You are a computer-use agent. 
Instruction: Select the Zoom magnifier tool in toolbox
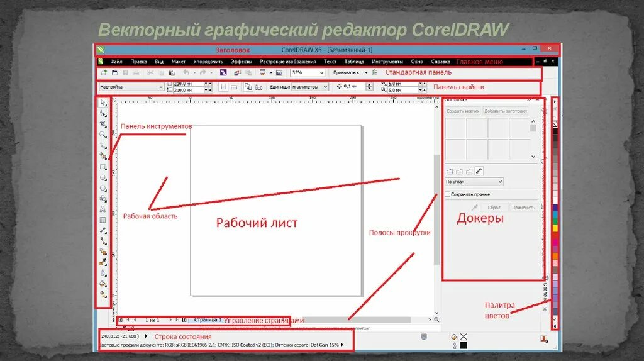(x=103, y=135)
